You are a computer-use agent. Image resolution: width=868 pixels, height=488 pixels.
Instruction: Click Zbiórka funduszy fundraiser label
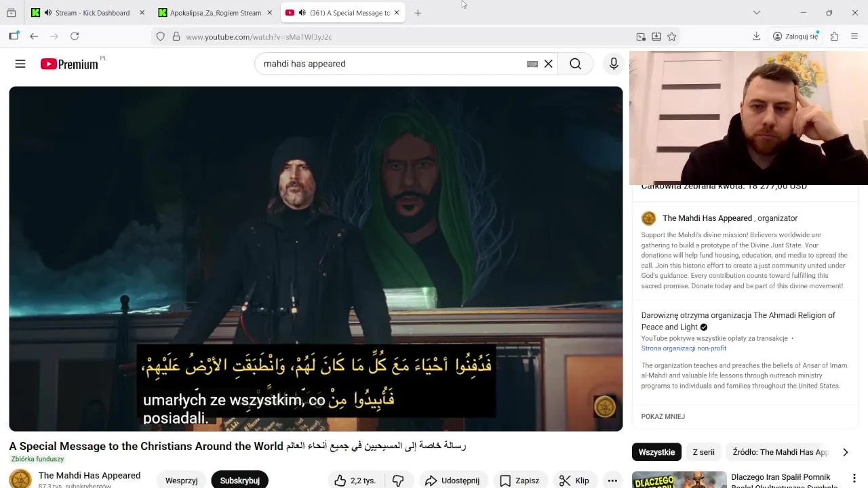click(x=37, y=459)
